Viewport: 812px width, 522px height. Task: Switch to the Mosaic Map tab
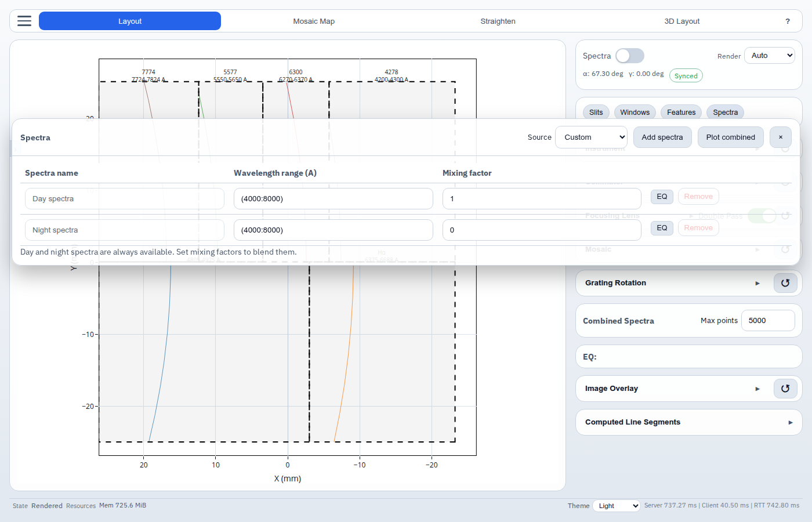click(x=314, y=21)
